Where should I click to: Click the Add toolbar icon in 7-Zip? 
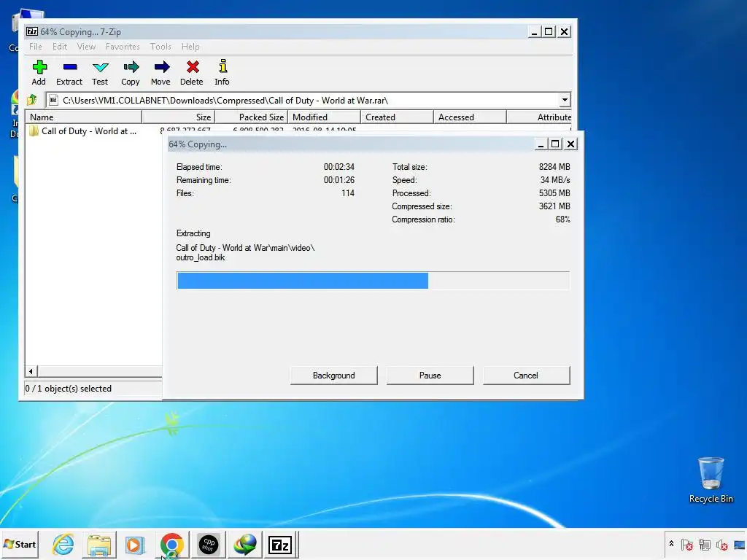click(x=39, y=72)
